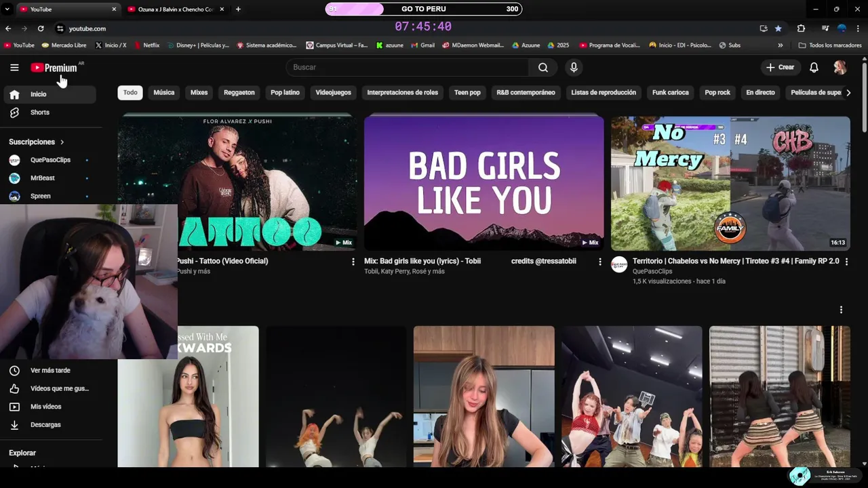Viewport: 868px width, 488px height.
Task: Start voice search with microphone icon
Action: pyautogui.click(x=574, y=67)
